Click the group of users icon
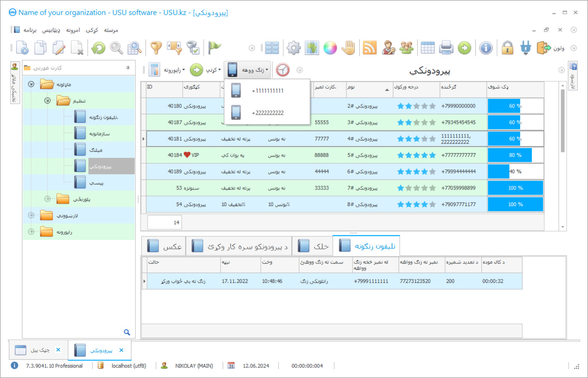Viewport: 588px width, 378px height. pyautogui.click(x=406, y=48)
